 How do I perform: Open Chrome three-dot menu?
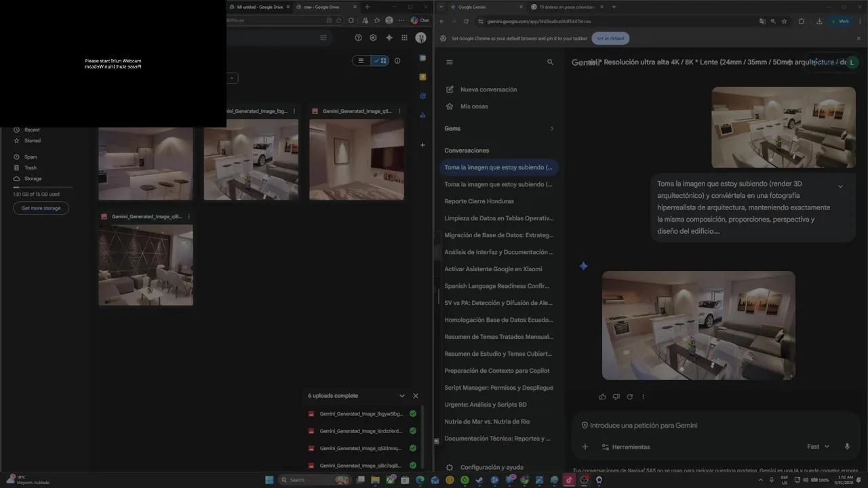tap(861, 21)
